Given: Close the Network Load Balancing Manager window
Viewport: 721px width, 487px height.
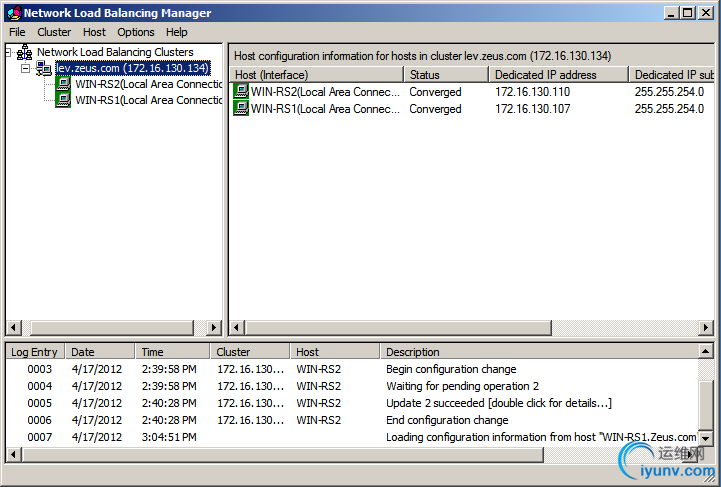Looking at the screenshot, I should (x=706, y=13).
